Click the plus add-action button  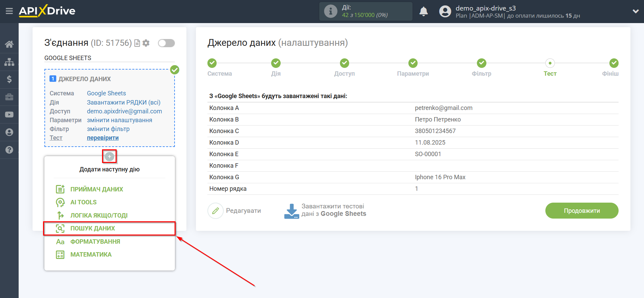(x=109, y=156)
